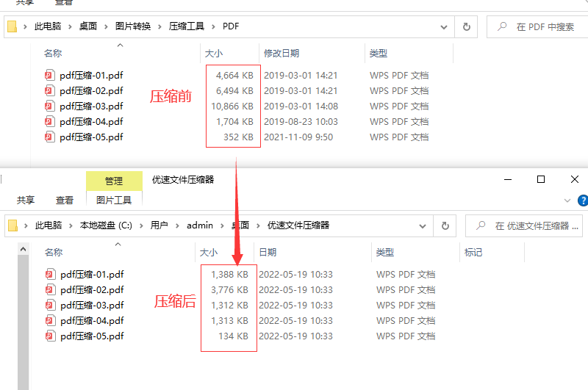Expand the chevron after 此电脑 in the PDF window path

(x=70, y=26)
